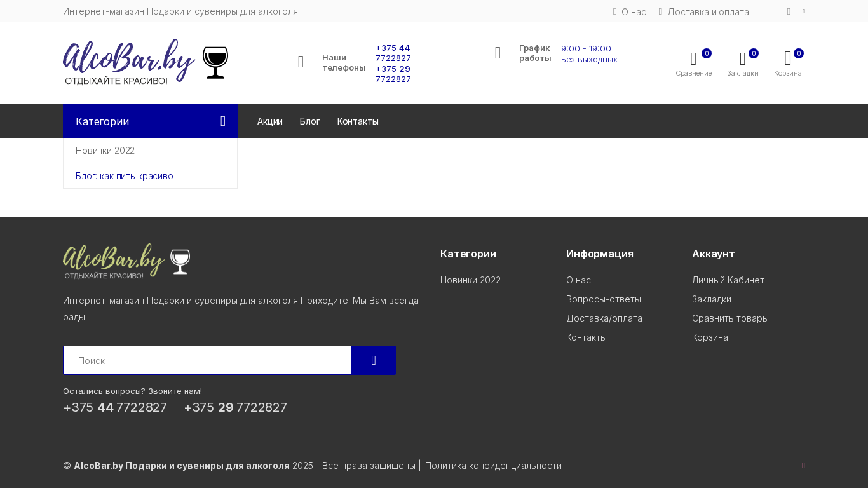Click the footer AlcoBar.by logo
Viewport: 868px width, 488px height.
pos(126,261)
